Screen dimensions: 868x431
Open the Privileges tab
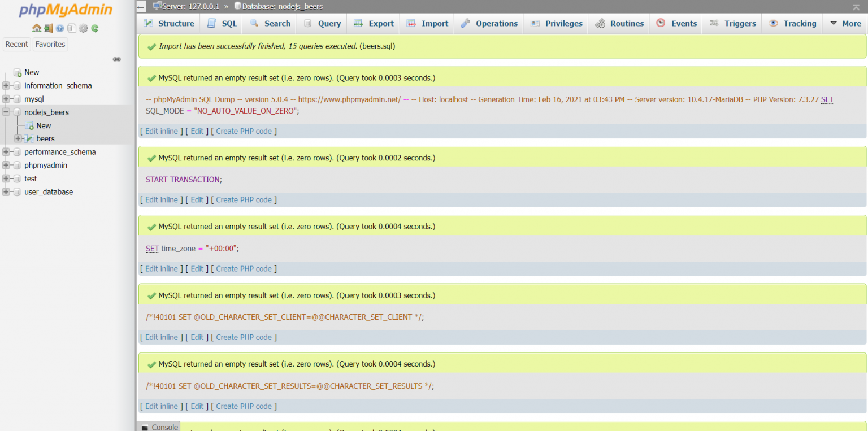[x=555, y=23]
